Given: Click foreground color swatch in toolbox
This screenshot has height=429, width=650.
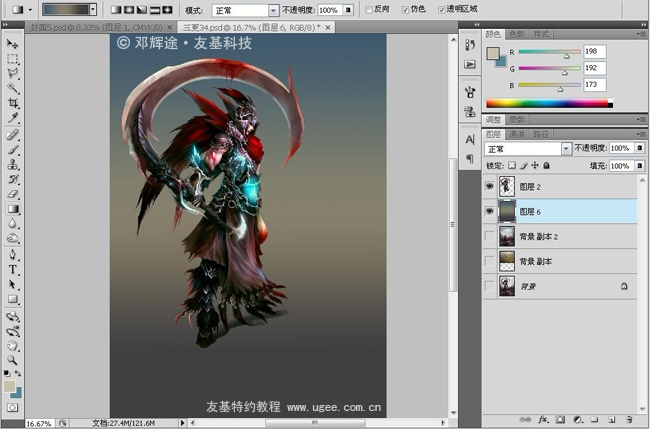Looking at the screenshot, I should pos(9,386).
